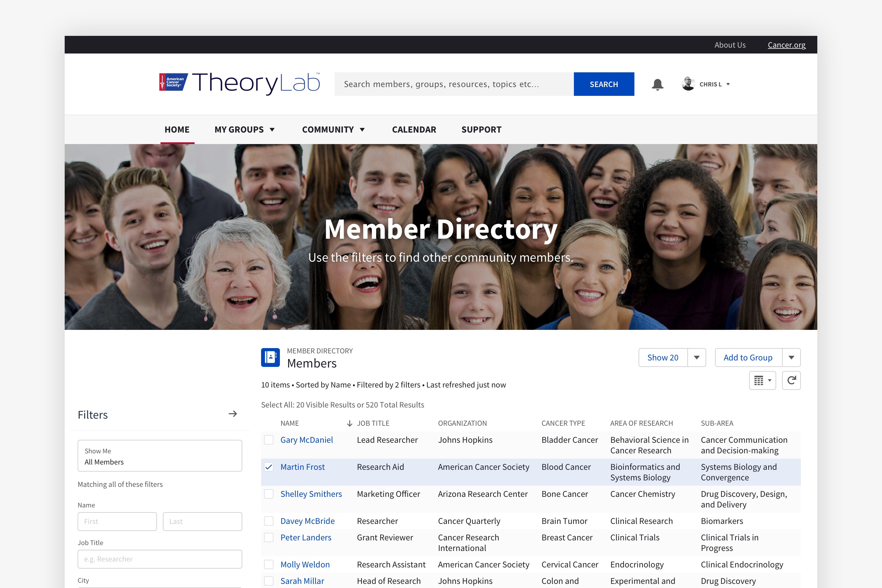The width and height of the screenshot is (882, 588).
Task: Expand the Chris L user menu
Action: 728,84
